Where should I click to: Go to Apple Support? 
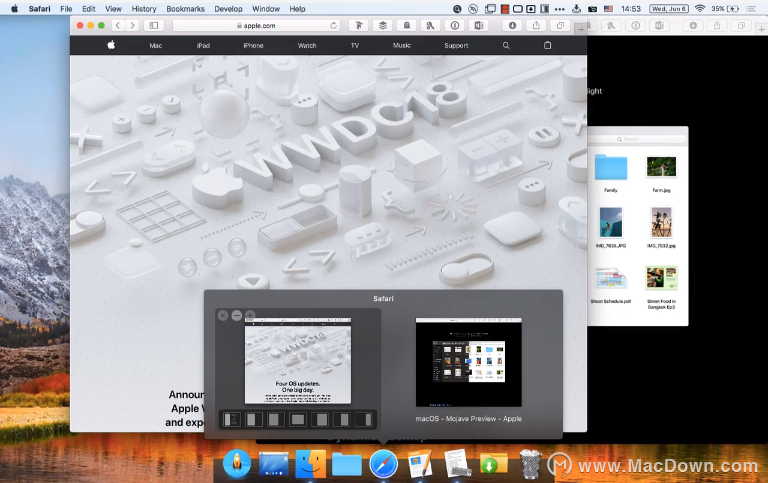coord(456,46)
